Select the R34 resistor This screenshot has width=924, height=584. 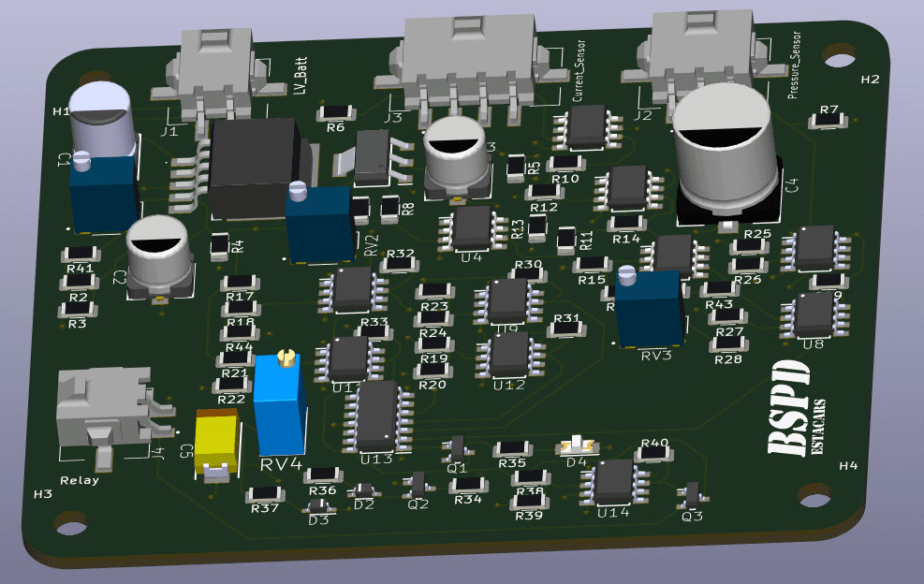468,486
